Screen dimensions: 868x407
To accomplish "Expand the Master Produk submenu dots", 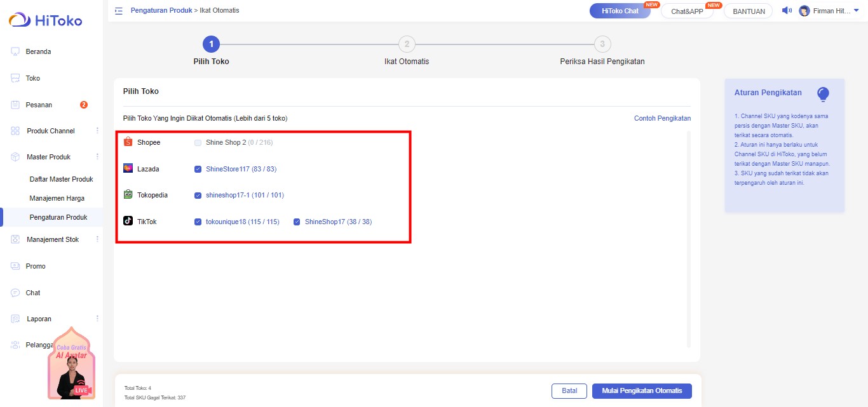I will (x=97, y=157).
